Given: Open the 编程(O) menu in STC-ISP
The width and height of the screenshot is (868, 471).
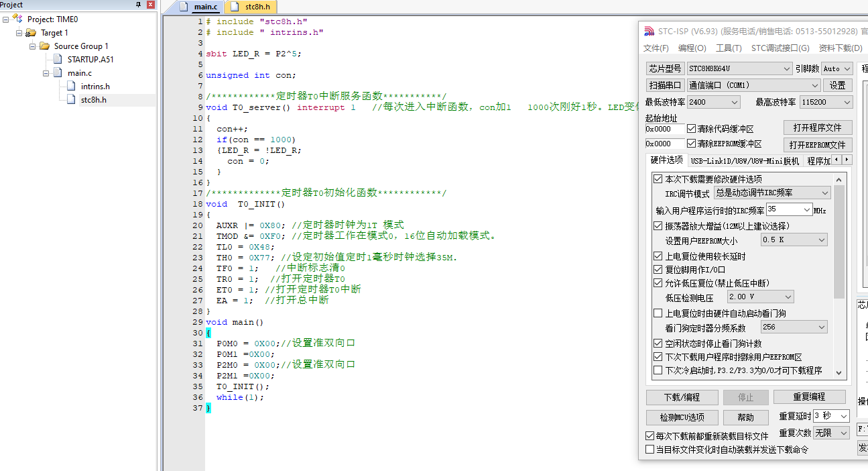Looking at the screenshot, I should (x=692, y=48).
